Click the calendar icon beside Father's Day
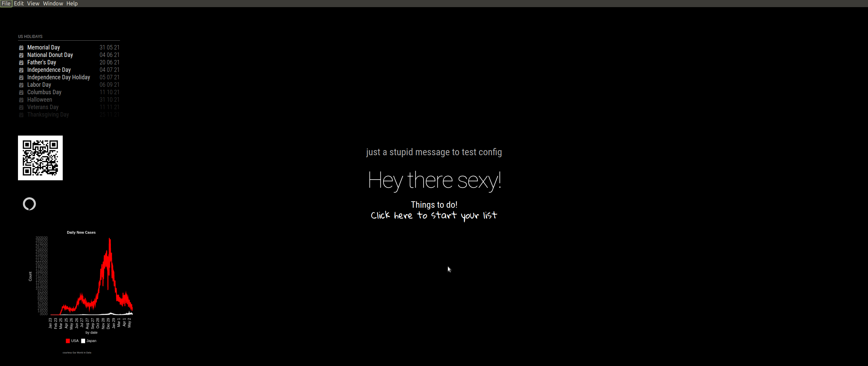This screenshot has width=868, height=366. [x=21, y=63]
